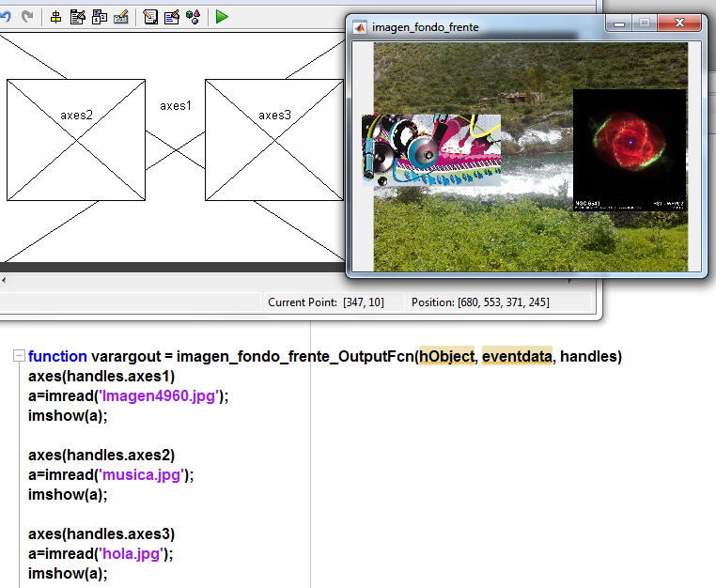Open the Object Browser icon
716x588 pixels.
click(194, 17)
